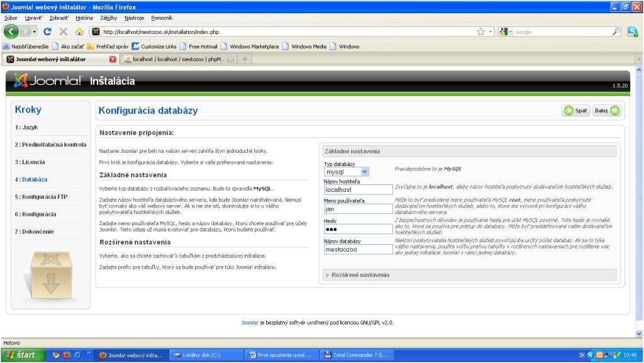Switch to Lokálny disk (C:) taskbar window
The height and width of the screenshot is (363, 644).
click(x=206, y=355)
